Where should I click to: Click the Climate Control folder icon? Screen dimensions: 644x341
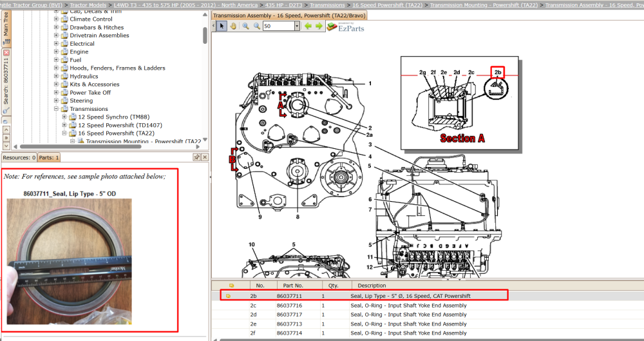pyautogui.click(x=64, y=19)
